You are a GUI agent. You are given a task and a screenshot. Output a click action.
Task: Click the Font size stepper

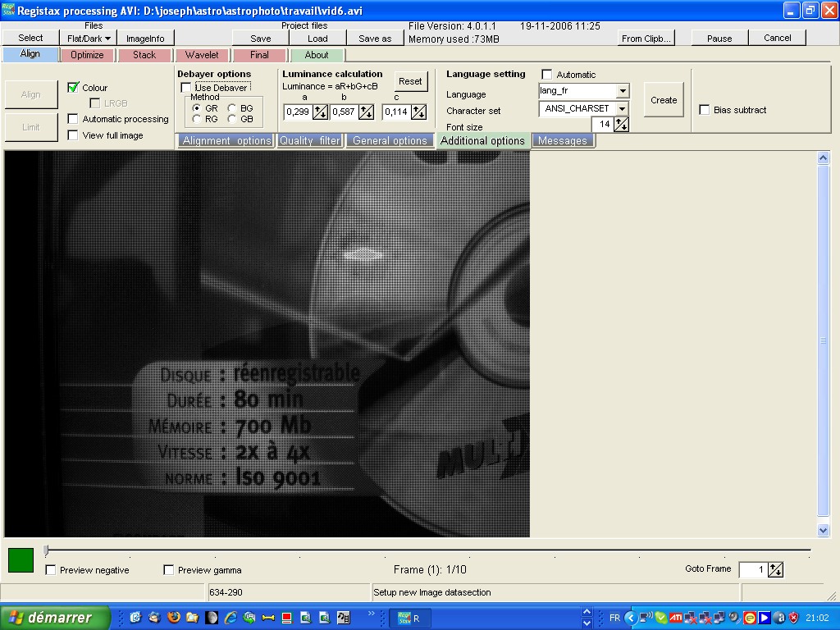[x=622, y=125]
